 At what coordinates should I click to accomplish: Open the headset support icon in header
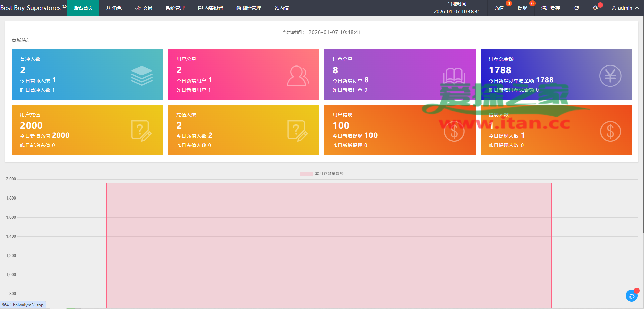click(595, 8)
